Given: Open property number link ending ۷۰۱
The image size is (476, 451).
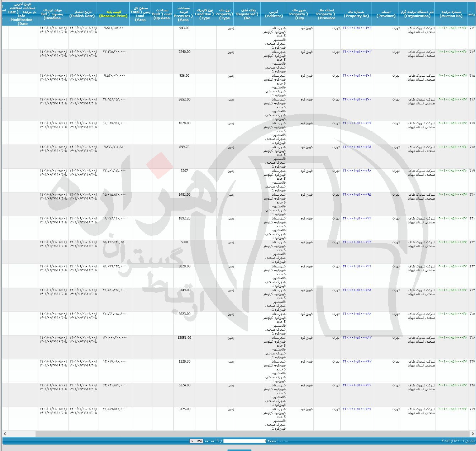Looking at the screenshot, I should point(357,76).
